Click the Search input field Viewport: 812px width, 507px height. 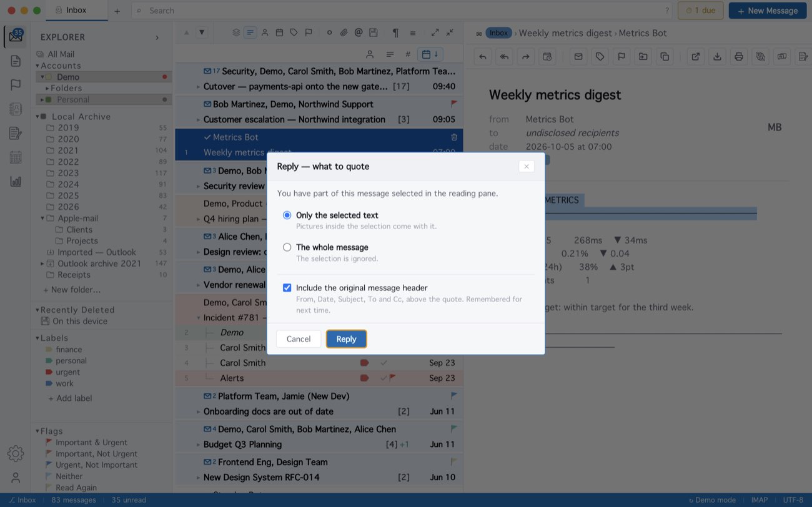pos(403,11)
